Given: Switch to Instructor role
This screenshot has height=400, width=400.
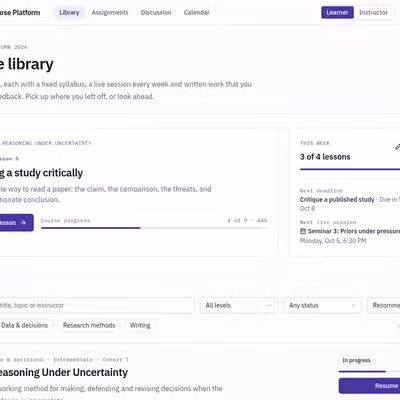Looking at the screenshot, I should (x=373, y=13).
